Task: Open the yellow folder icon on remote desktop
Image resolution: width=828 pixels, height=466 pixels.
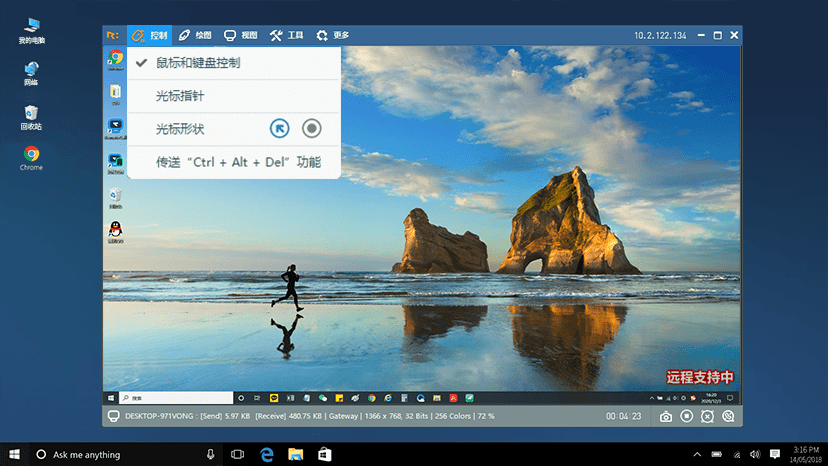Action: pos(116,94)
